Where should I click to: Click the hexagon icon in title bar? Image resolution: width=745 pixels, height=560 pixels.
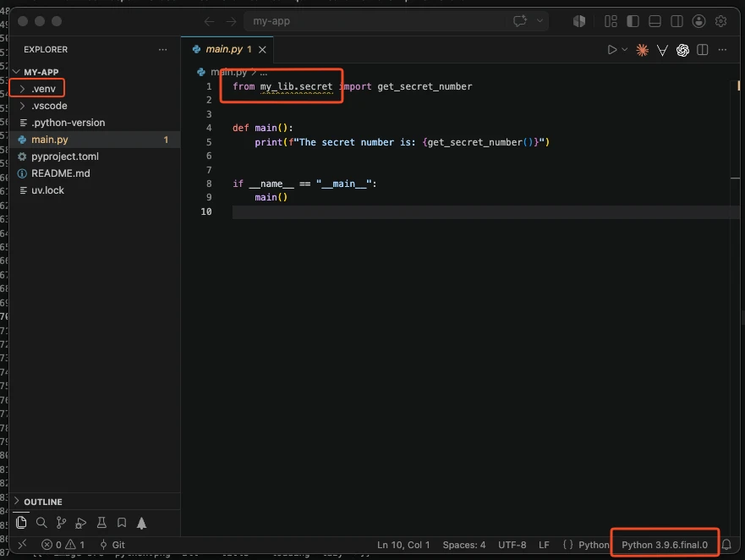578,21
